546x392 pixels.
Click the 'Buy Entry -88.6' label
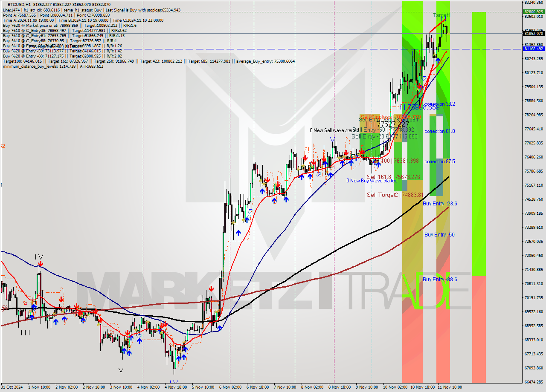[440, 280]
